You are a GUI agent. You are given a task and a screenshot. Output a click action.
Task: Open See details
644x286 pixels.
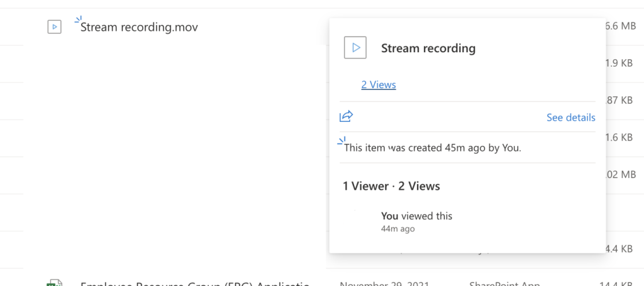click(571, 118)
